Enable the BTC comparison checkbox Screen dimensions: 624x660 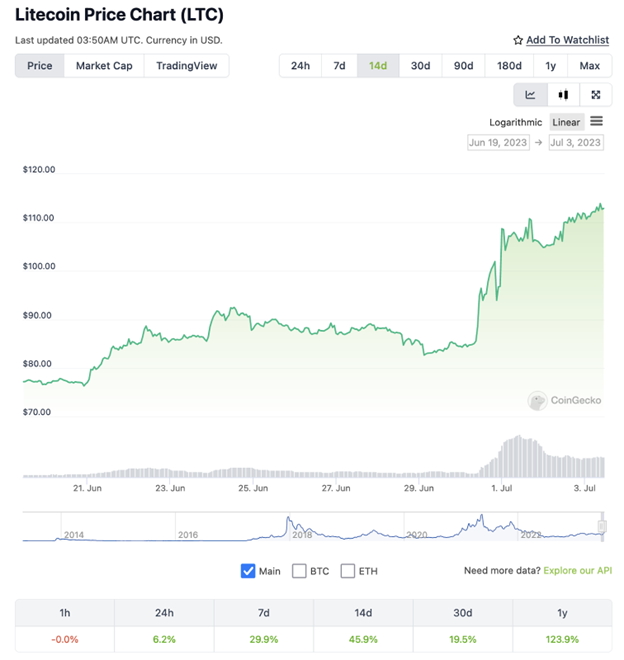tap(299, 571)
